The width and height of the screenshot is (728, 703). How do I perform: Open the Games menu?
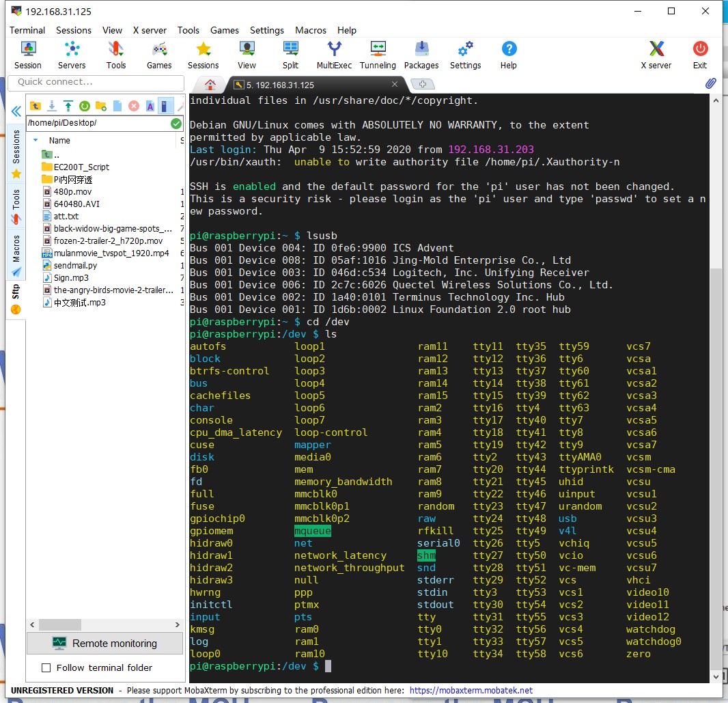225,30
